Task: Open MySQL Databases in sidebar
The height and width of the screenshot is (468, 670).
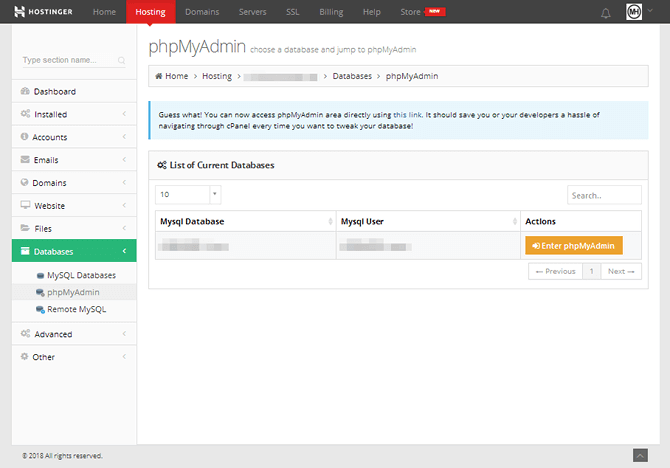Action: click(81, 275)
